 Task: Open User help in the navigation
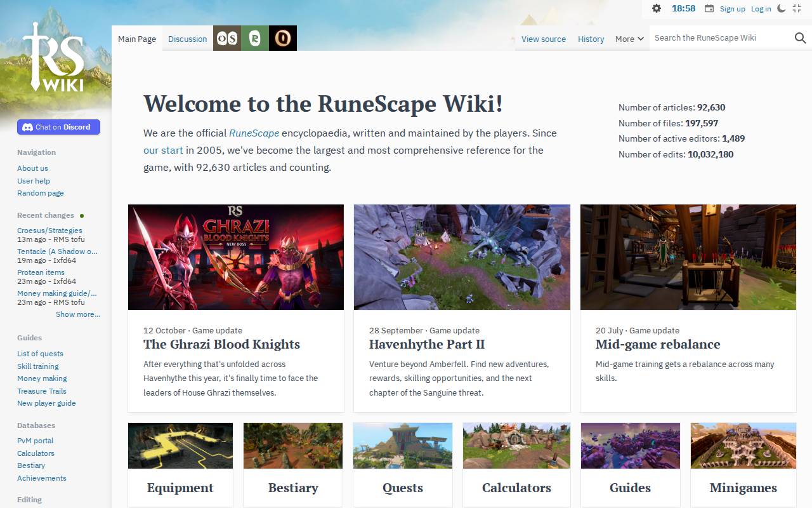point(34,181)
